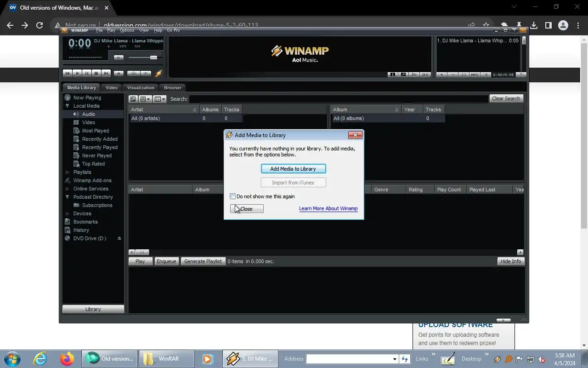Click the Hide Info button

[511, 261]
